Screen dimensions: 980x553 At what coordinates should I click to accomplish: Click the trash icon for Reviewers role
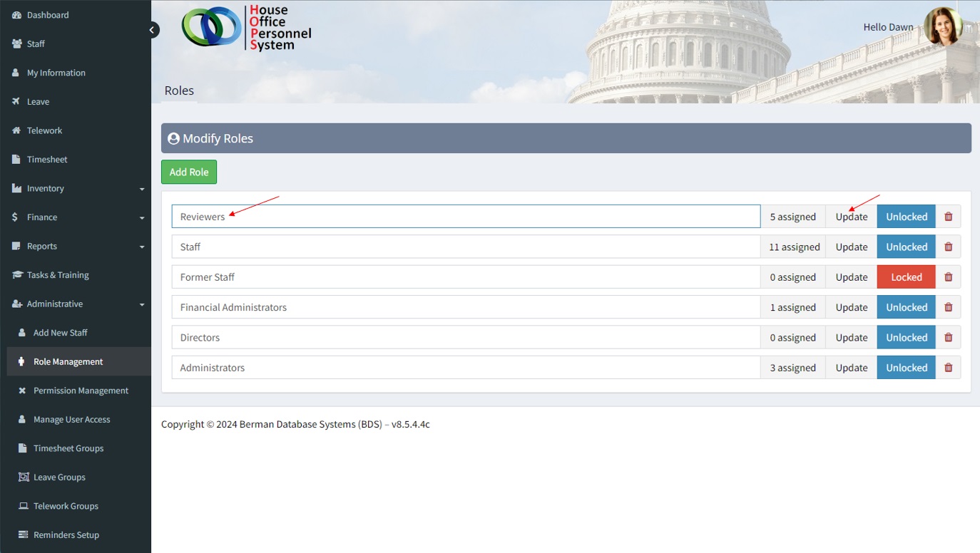[x=948, y=217]
